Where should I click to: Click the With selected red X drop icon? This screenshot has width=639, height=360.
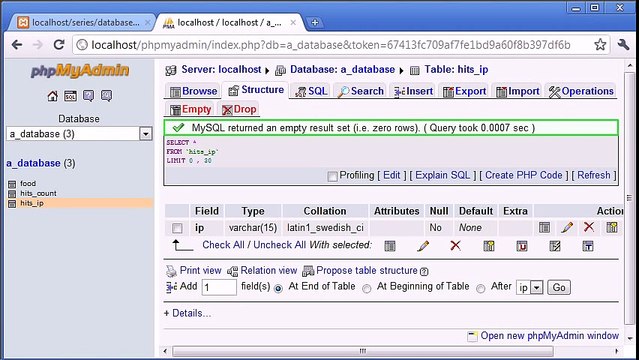click(456, 245)
